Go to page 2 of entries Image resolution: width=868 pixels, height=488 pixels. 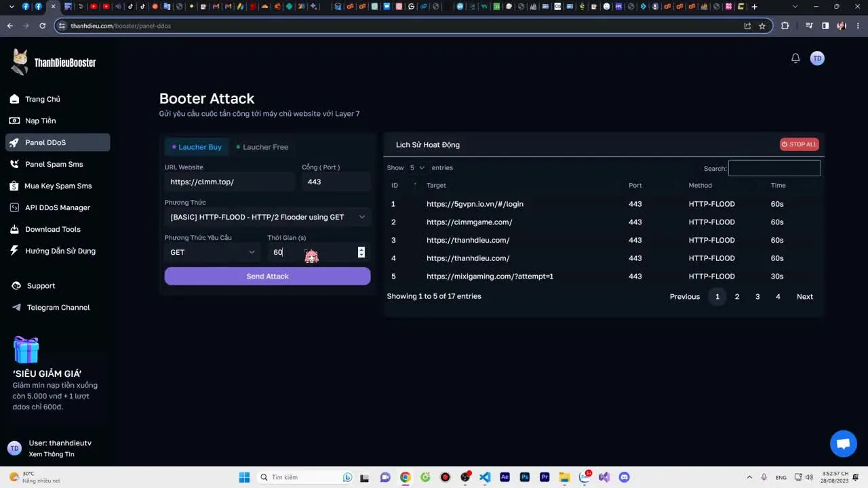click(737, 297)
